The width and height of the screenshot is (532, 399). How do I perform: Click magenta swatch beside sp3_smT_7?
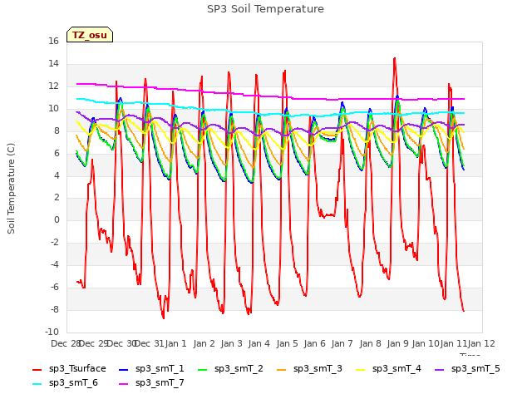(124, 384)
